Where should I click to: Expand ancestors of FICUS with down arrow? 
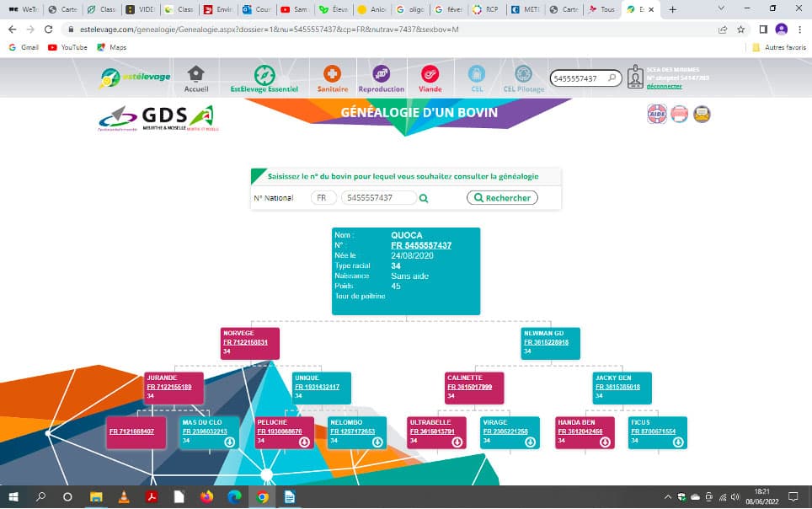coord(677,441)
